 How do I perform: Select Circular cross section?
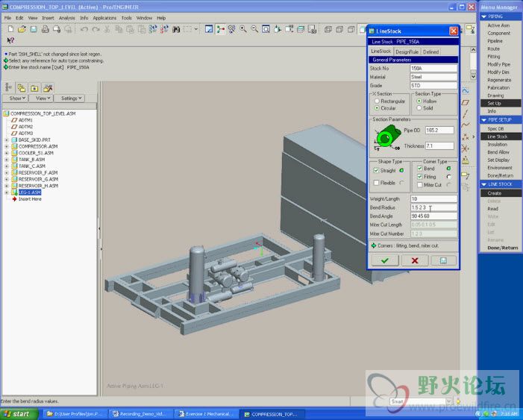[x=377, y=108]
